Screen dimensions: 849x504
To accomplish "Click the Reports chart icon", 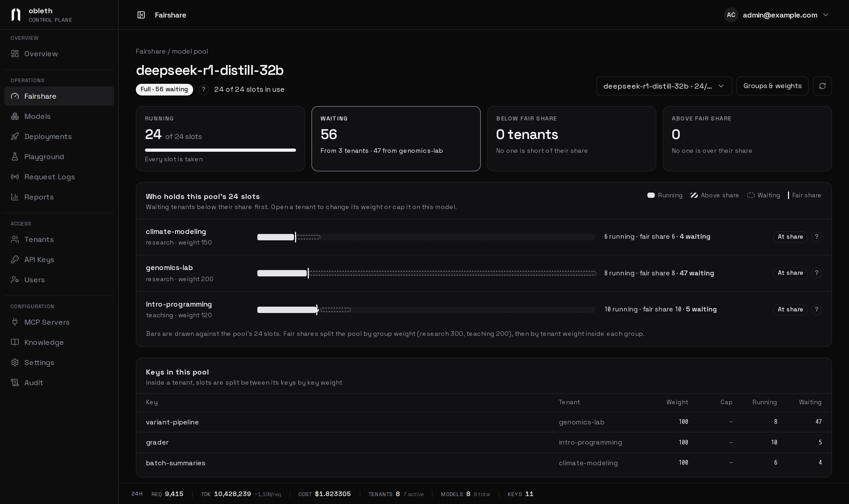I will [15, 197].
